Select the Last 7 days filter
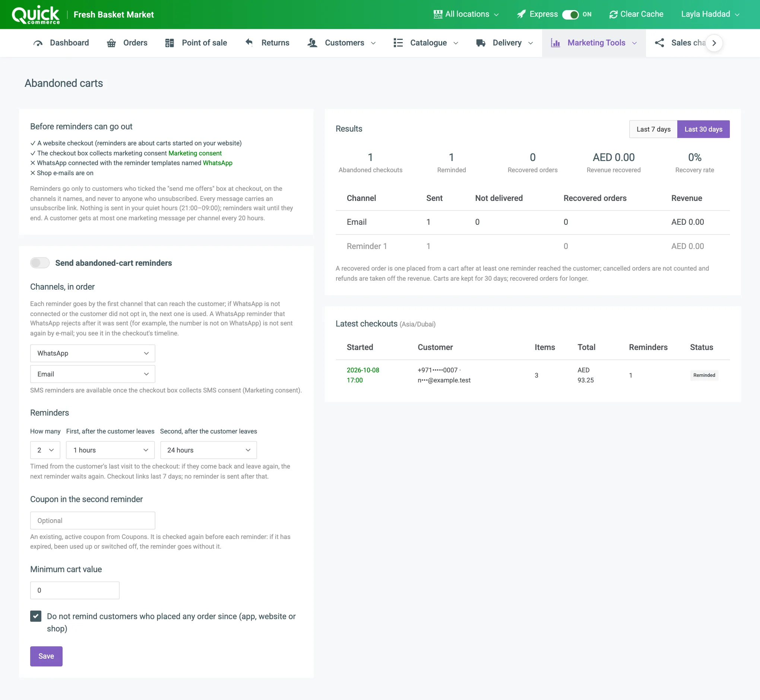The height and width of the screenshot is (700, 760). coord(653,129)
